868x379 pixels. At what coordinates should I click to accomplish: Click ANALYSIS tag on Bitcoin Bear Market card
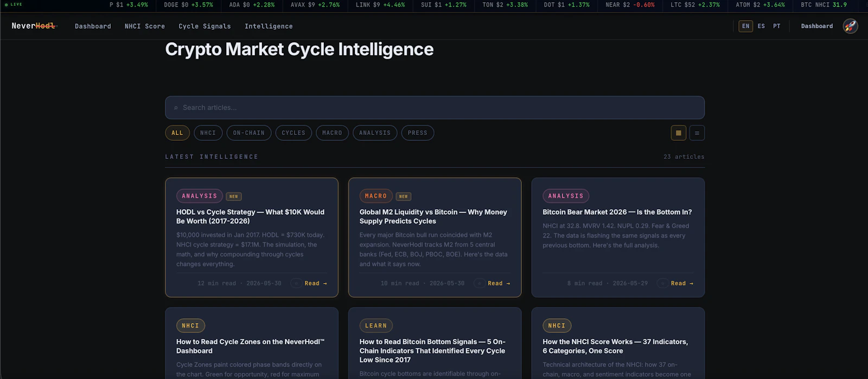566,196
